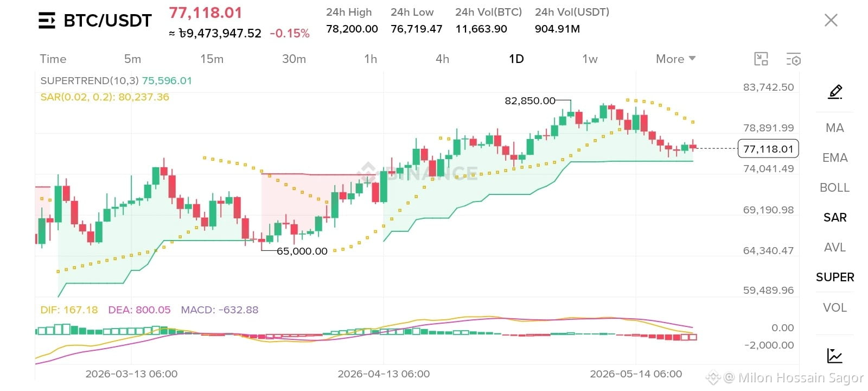The image size is (868, 391).
Task: Click the DIF: 167.18 MACD label
Action: (69, 310)
